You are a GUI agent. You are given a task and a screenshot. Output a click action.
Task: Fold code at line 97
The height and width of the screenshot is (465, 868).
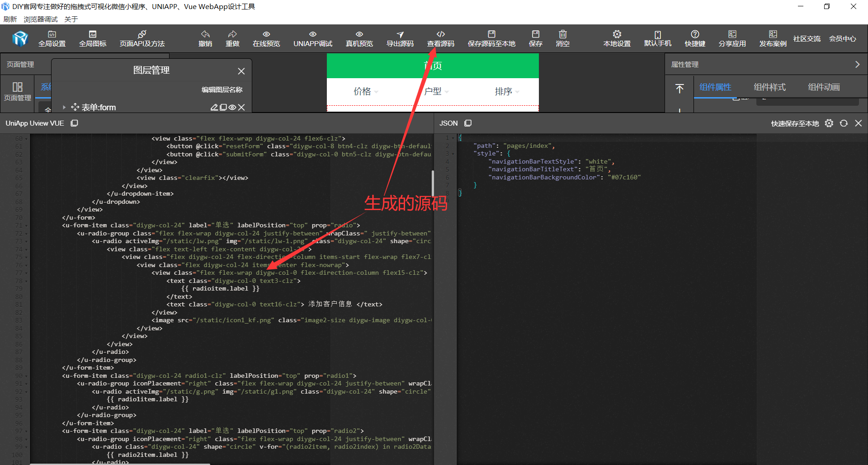[26, 431]
